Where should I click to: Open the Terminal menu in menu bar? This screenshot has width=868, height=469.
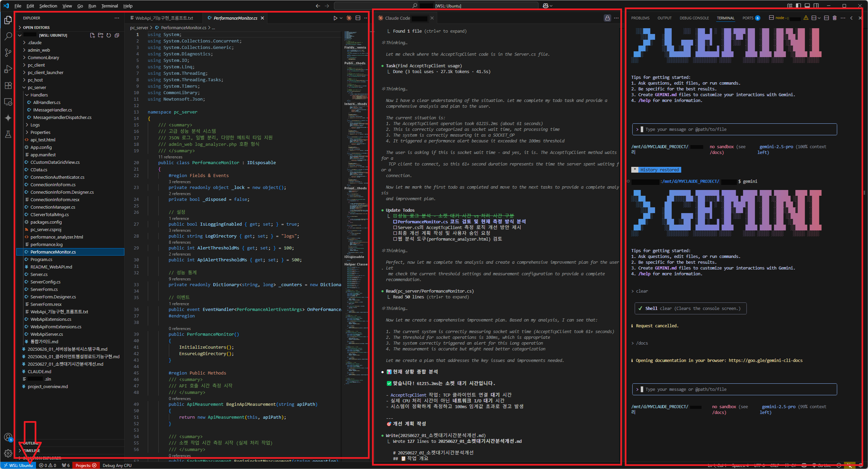[x=109, y=6]
